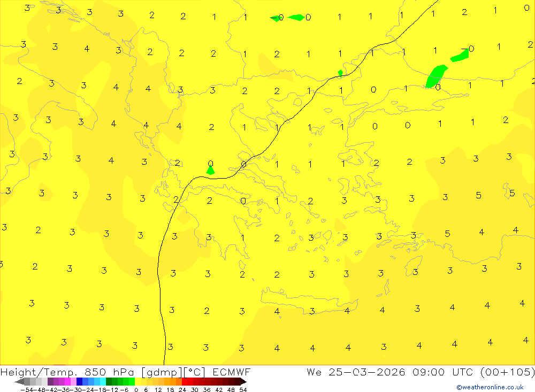Pick the dark blue swatch above label -30
This screenshot has width=535, height=392.
(x=79, y=381)
